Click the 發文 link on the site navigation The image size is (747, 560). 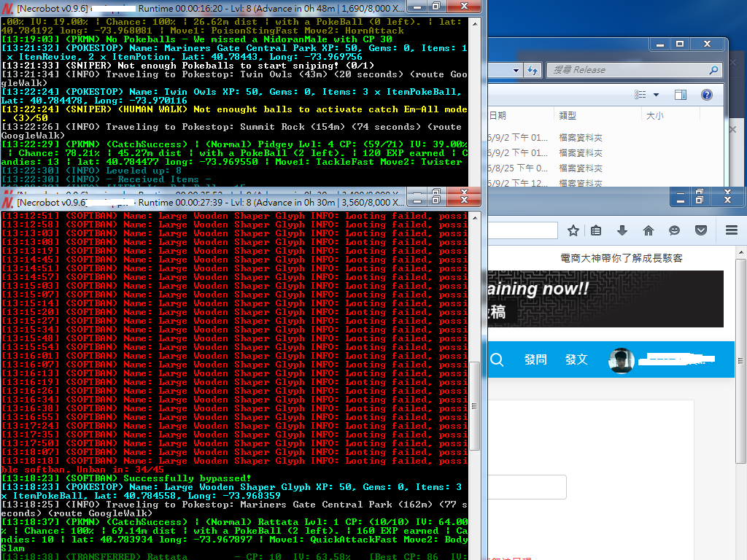point(576,359)
